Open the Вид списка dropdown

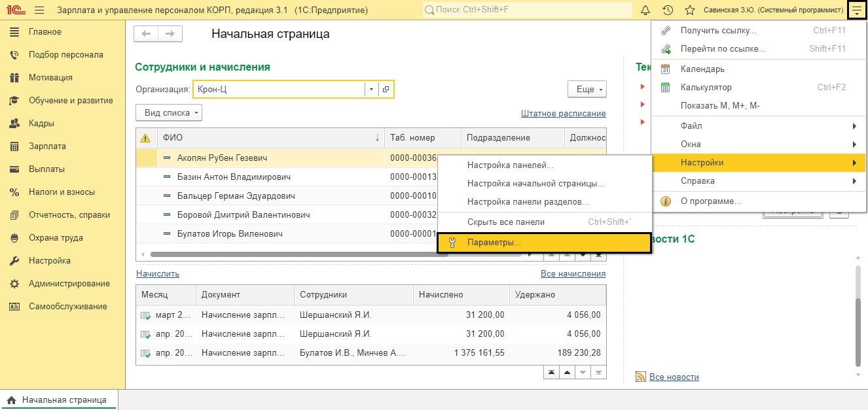[169, 112]
